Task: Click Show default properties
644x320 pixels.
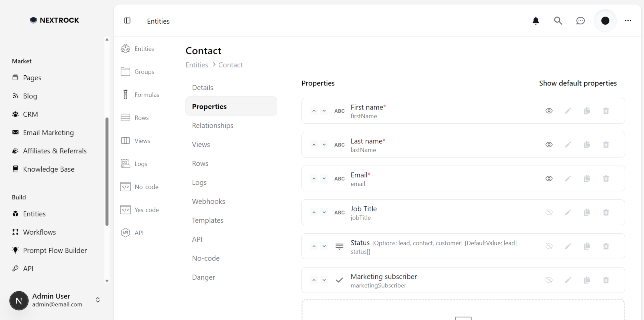Action: click(578, 83)
